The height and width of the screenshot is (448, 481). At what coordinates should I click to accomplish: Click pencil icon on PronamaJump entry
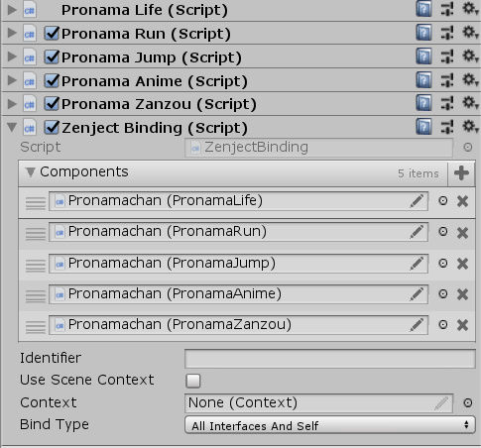tap(417, 264)
